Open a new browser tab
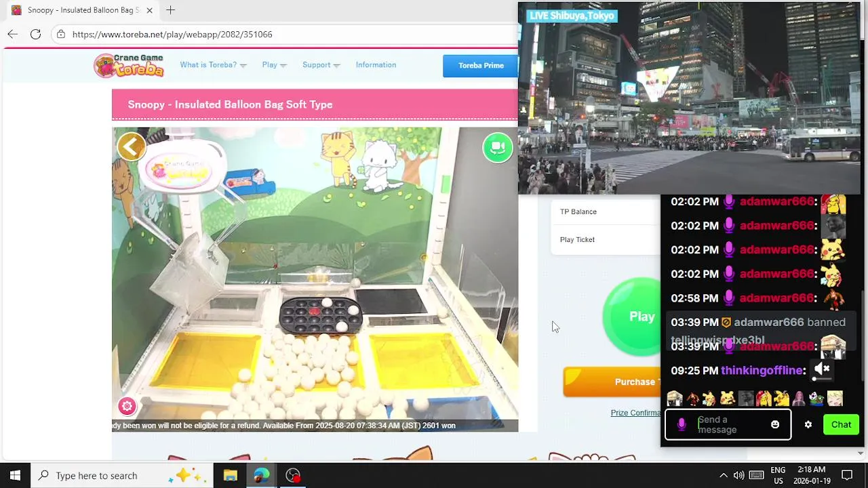 pos(170,10)
